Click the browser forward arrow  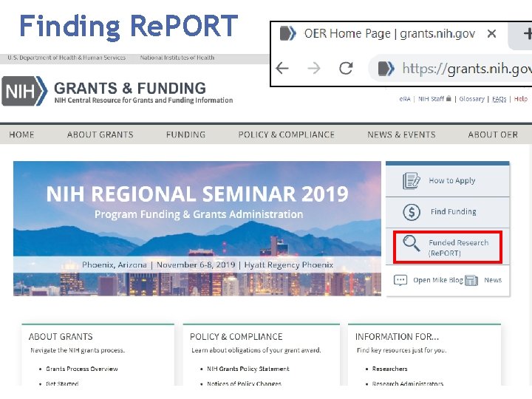click(314, 68)
